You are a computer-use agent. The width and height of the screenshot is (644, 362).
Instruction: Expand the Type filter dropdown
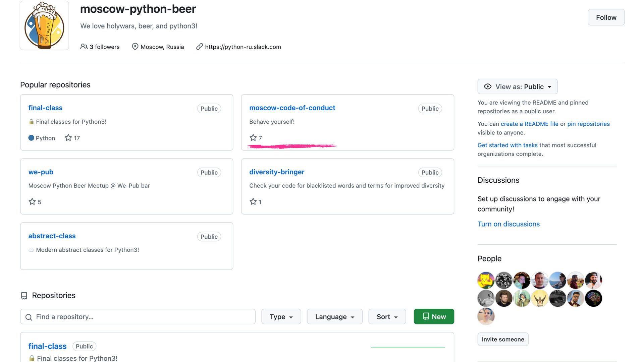click(x=281, y=317)
